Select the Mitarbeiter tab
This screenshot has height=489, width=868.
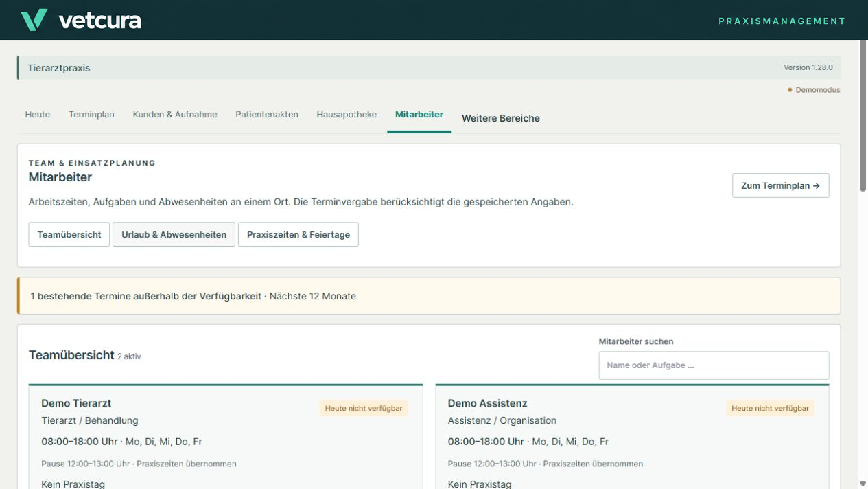(419, 115)
